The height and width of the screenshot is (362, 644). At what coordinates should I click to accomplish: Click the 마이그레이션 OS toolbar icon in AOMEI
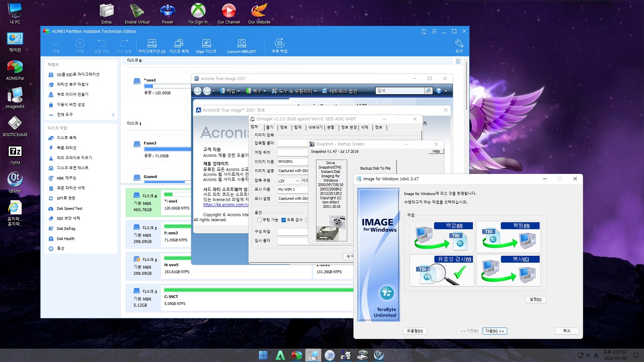tap(151, 46)
